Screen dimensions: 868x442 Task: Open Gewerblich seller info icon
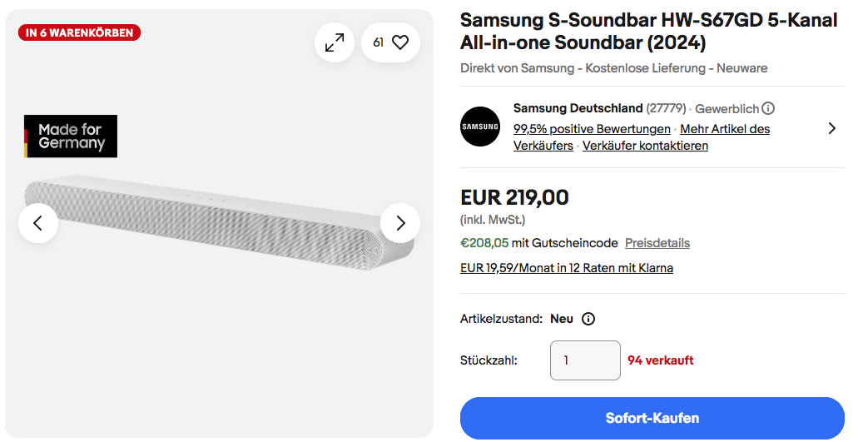tap(768, 108)
